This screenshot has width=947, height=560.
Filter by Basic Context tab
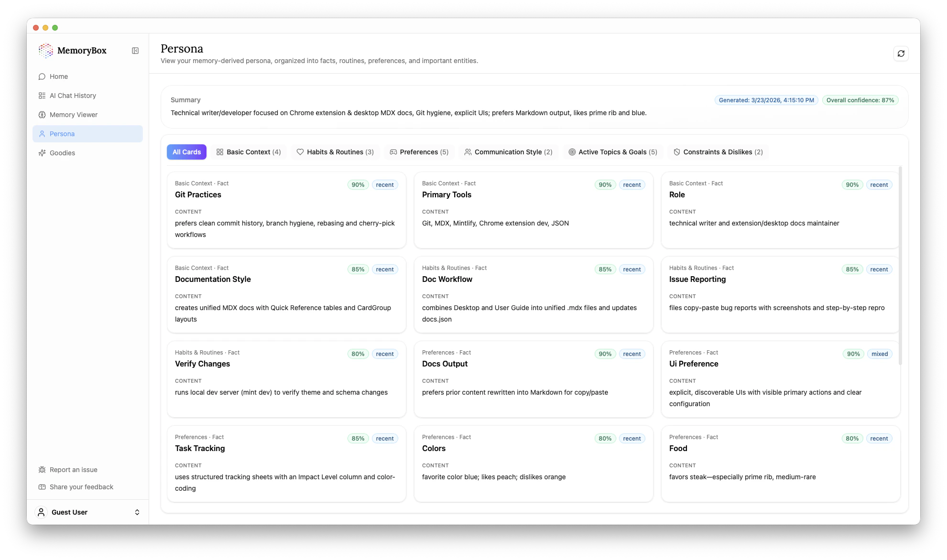pos(249,152)
